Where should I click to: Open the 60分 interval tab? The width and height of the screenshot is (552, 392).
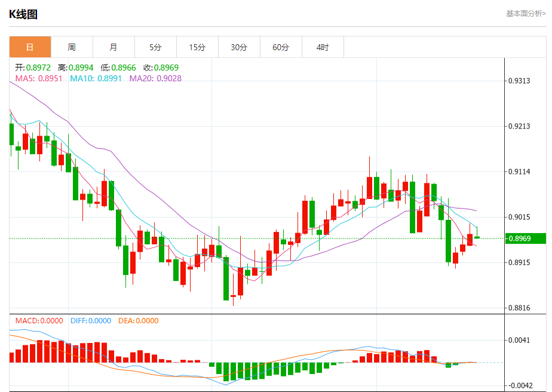pos(281,47)
